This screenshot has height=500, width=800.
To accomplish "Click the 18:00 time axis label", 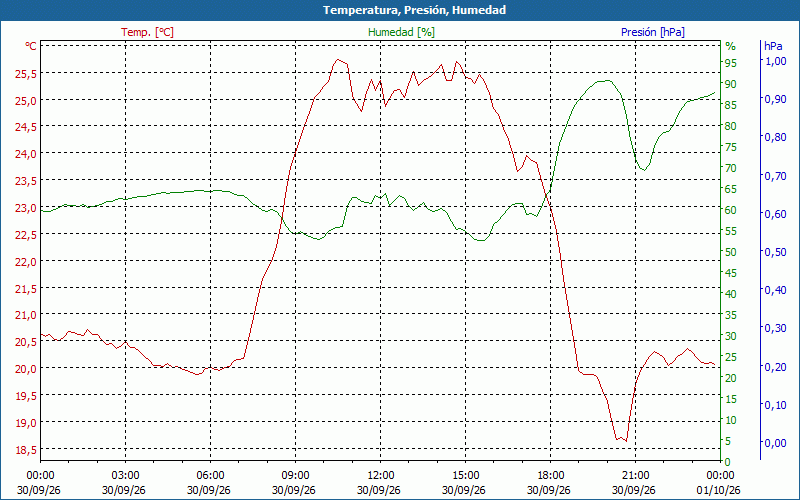I will pos(551,476).
